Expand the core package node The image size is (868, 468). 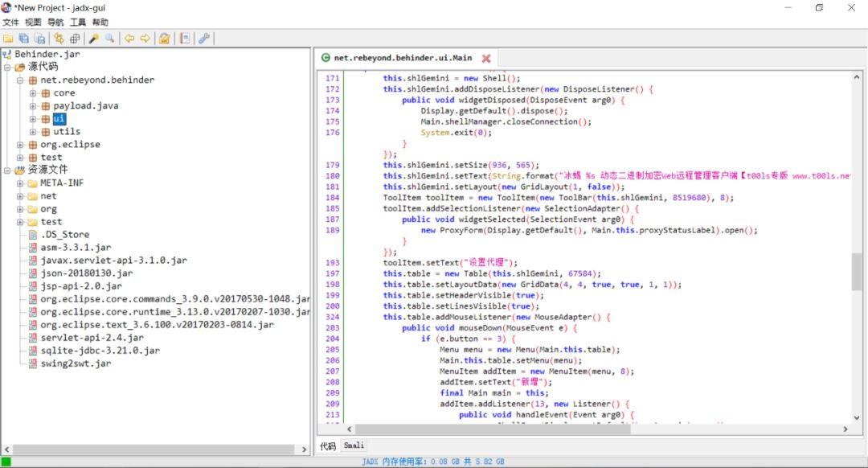(34, 93)
